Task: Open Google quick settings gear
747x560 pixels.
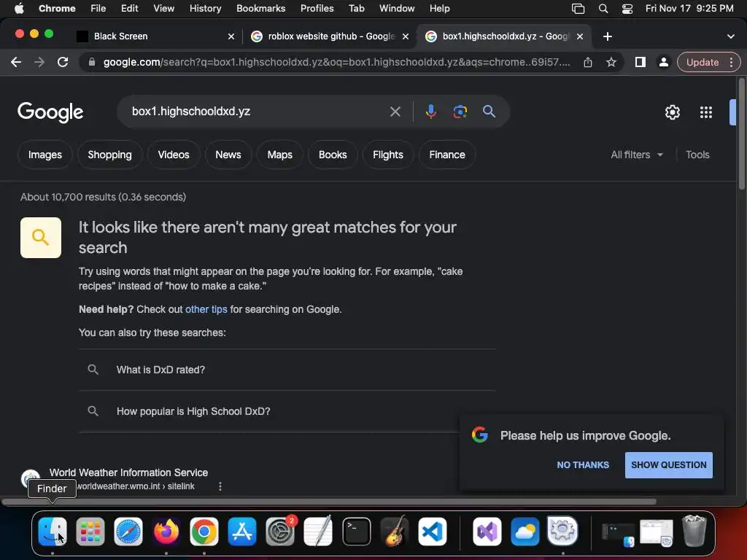Action: pos(672,112)
